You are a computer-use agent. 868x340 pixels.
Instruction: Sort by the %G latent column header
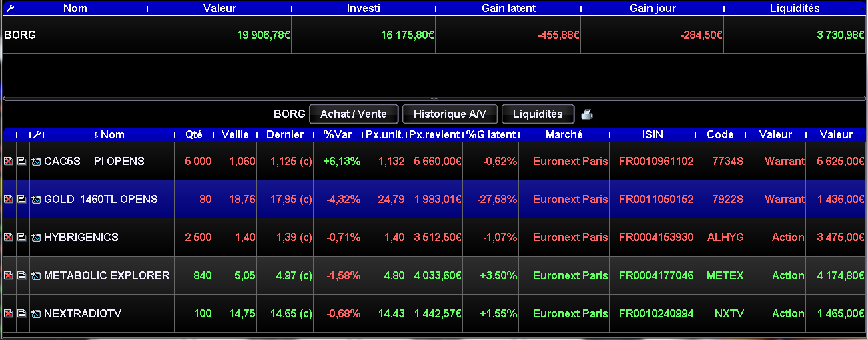coord(491,135)
